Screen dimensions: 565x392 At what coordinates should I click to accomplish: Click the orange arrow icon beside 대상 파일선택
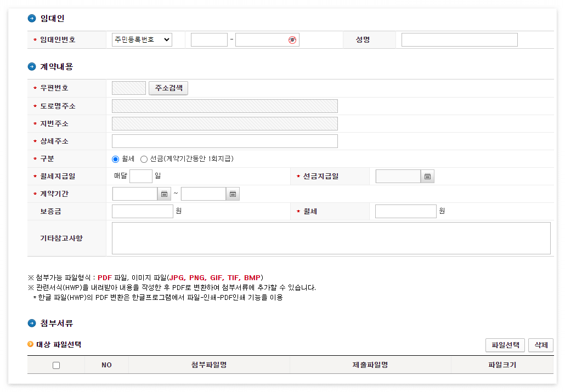point(31,344)
